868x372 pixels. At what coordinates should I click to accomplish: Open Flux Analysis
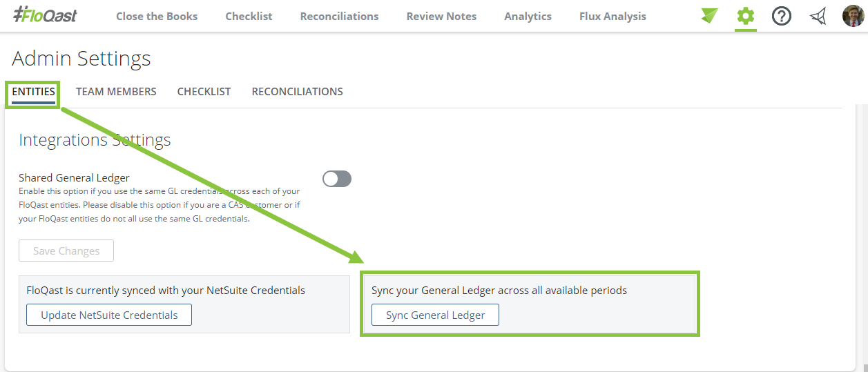[x=613, y=16]
